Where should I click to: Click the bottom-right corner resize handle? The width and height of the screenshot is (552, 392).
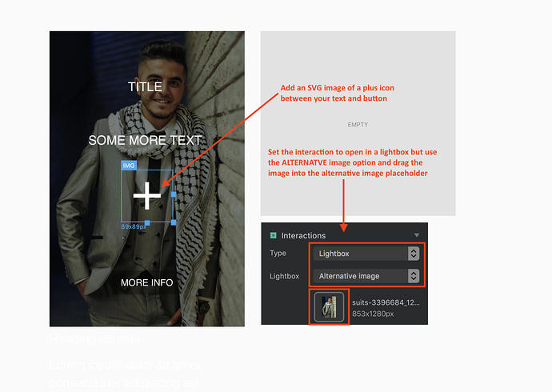coord(174,222)
